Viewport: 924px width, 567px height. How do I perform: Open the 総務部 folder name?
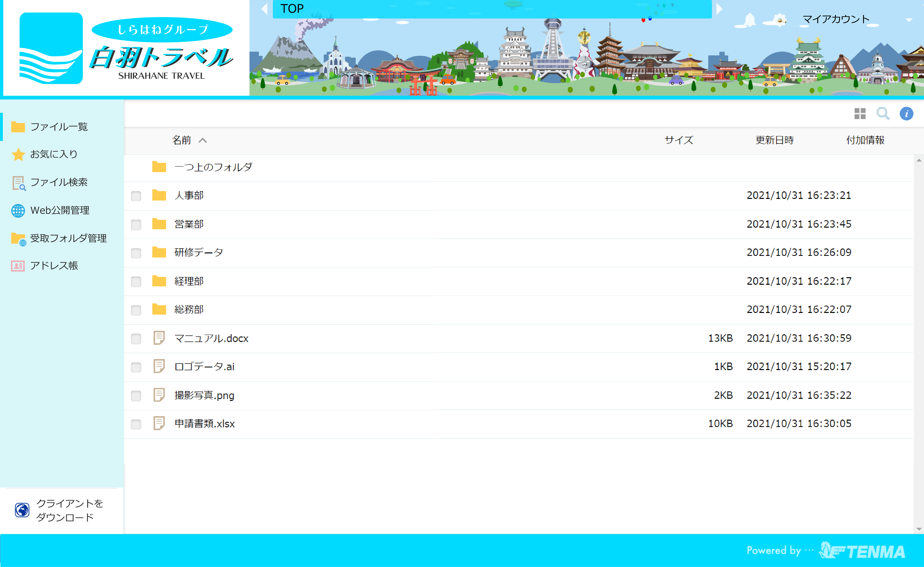[189, 309]
